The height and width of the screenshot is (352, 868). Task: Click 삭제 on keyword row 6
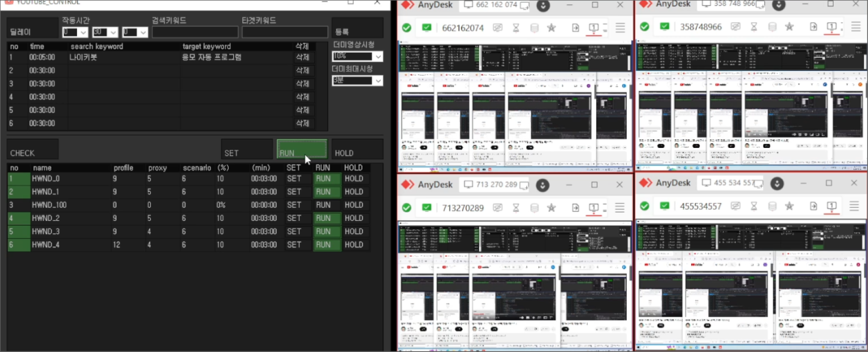[303, 123]
